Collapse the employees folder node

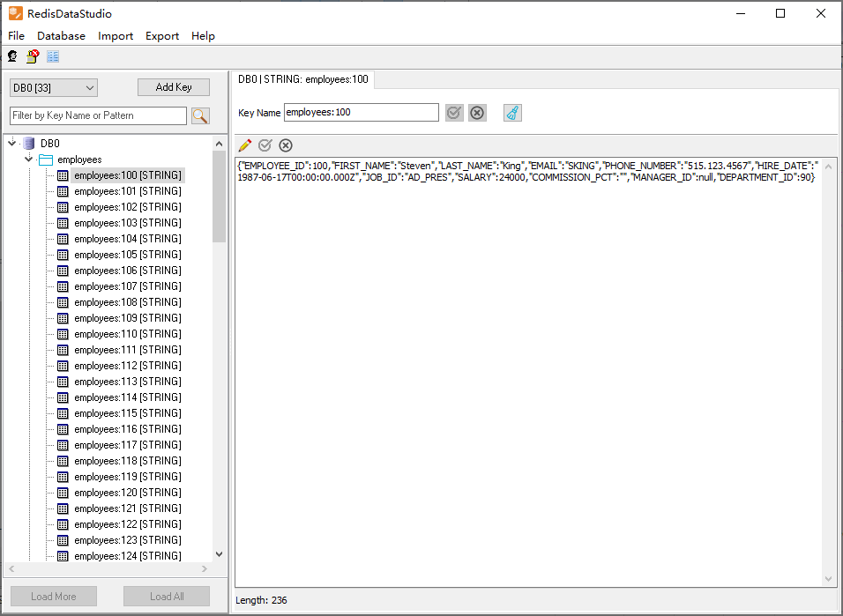(x=28, y=160)
